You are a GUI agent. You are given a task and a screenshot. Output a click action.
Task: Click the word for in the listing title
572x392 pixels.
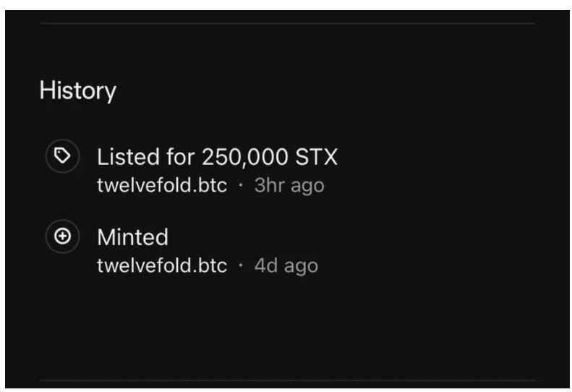[x=180, y=157]
